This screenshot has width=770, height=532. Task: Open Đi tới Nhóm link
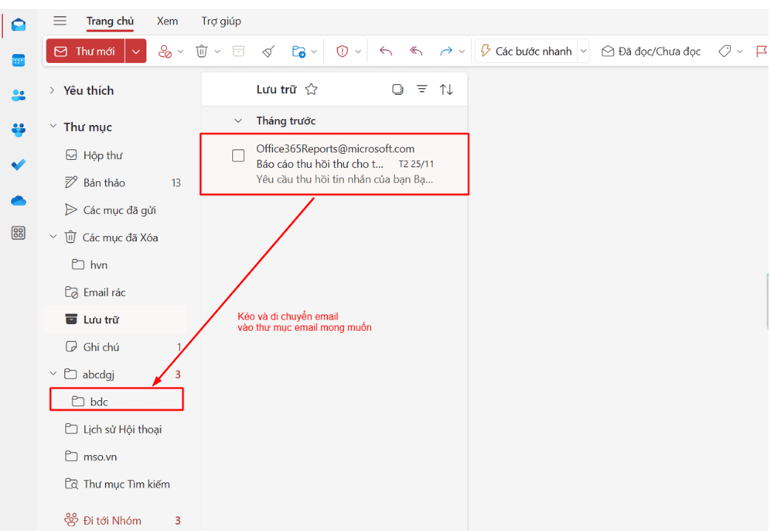112,520
